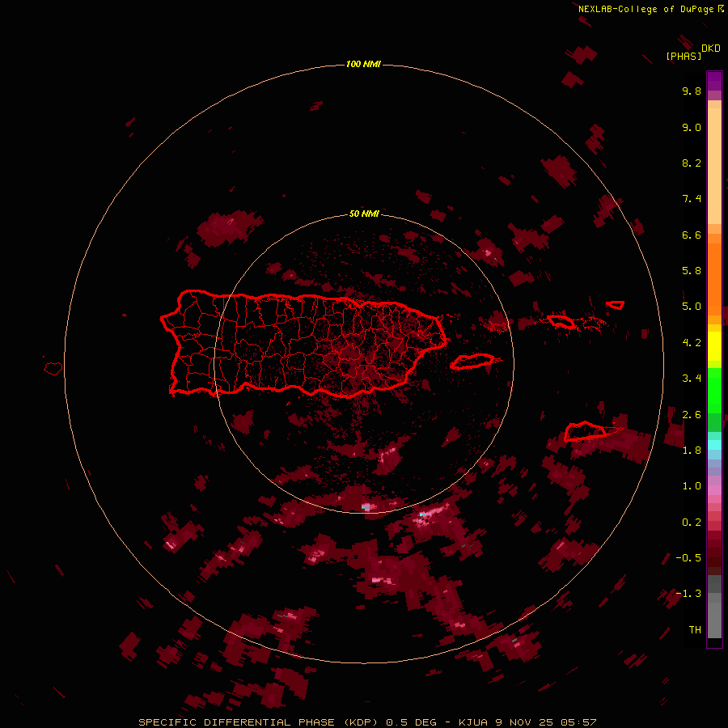Click the -0.5 scale value
Image resolution: width=728 pixels, height=728 pixels.
pos(688,558)
